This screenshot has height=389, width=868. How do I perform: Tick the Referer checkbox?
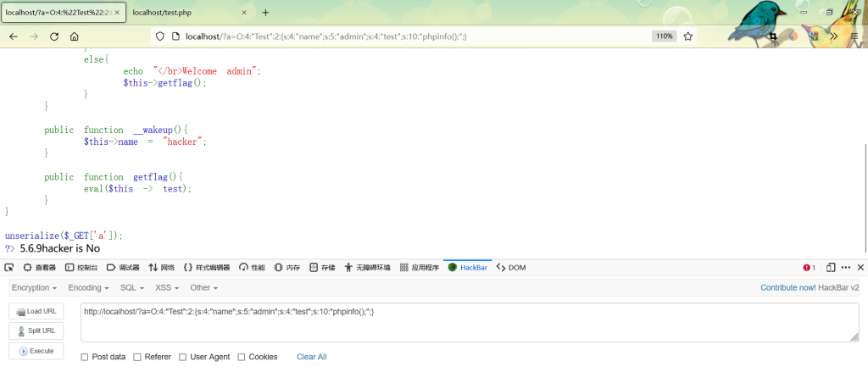coord(137,357)
